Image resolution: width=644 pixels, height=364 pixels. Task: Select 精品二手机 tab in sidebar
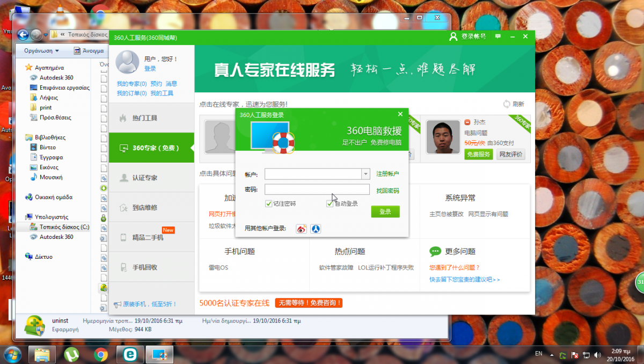pos(151,237)
